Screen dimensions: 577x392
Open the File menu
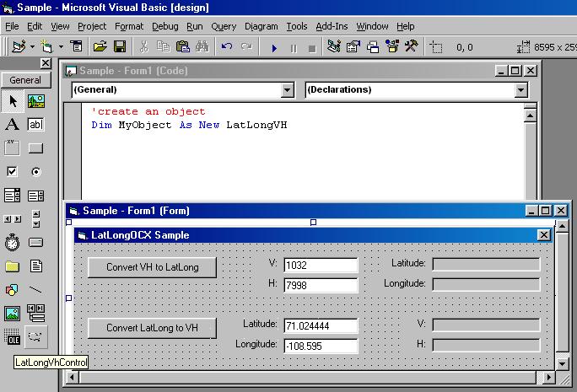pos(12,26)
